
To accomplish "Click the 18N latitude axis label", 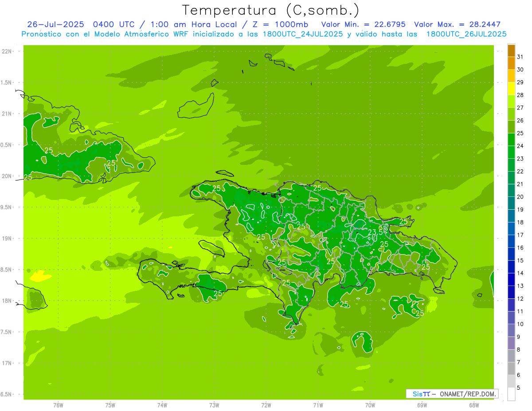I will [x=7, y=301].
